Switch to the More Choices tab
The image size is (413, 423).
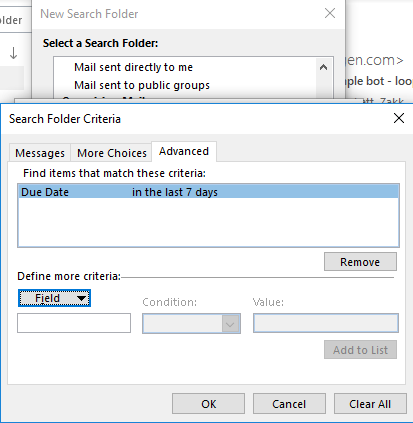click(112, 153)
